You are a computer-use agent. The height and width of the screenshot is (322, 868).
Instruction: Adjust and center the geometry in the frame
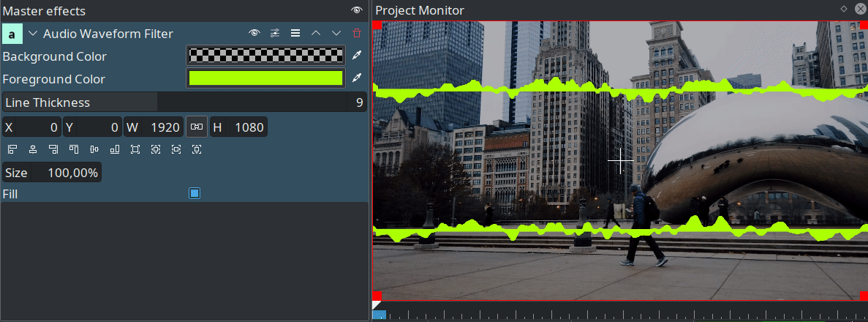[x=156, y=149]
